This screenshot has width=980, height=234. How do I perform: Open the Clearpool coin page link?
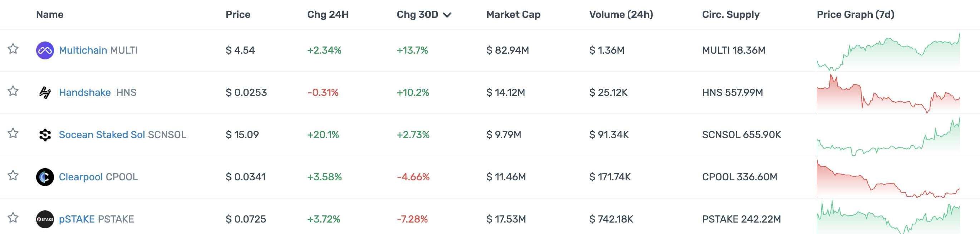[x=80, y=177]
